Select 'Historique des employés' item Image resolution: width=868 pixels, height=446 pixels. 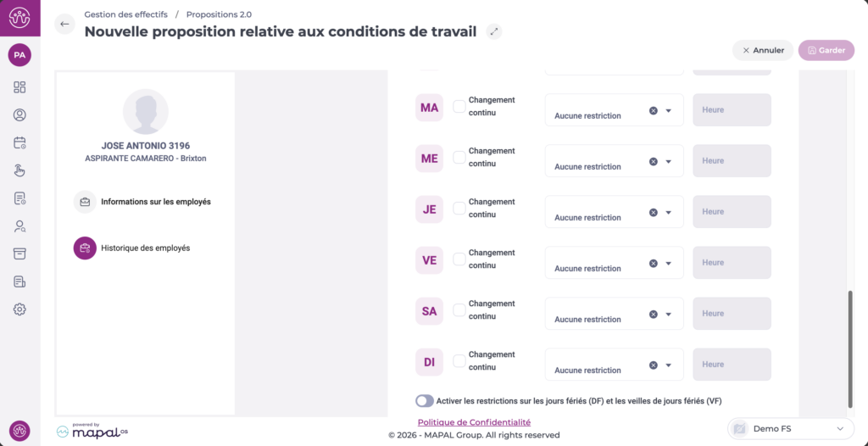145,248
